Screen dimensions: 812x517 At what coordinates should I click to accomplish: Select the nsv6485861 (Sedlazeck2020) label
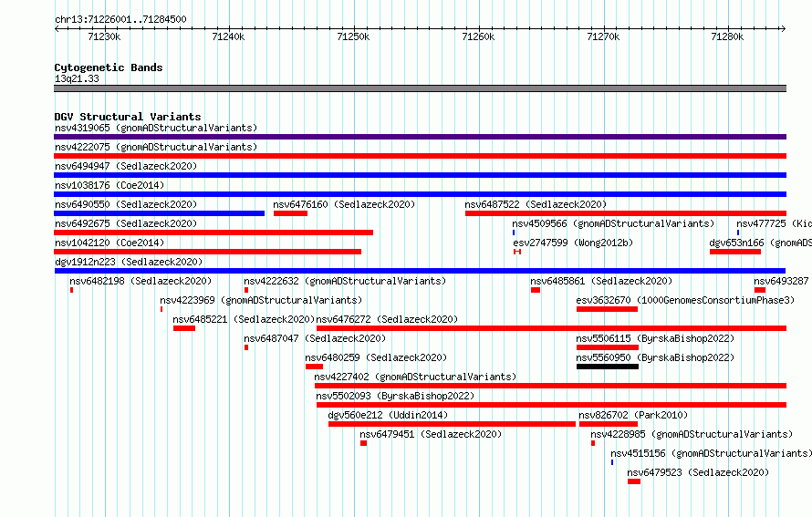(601, 281)
